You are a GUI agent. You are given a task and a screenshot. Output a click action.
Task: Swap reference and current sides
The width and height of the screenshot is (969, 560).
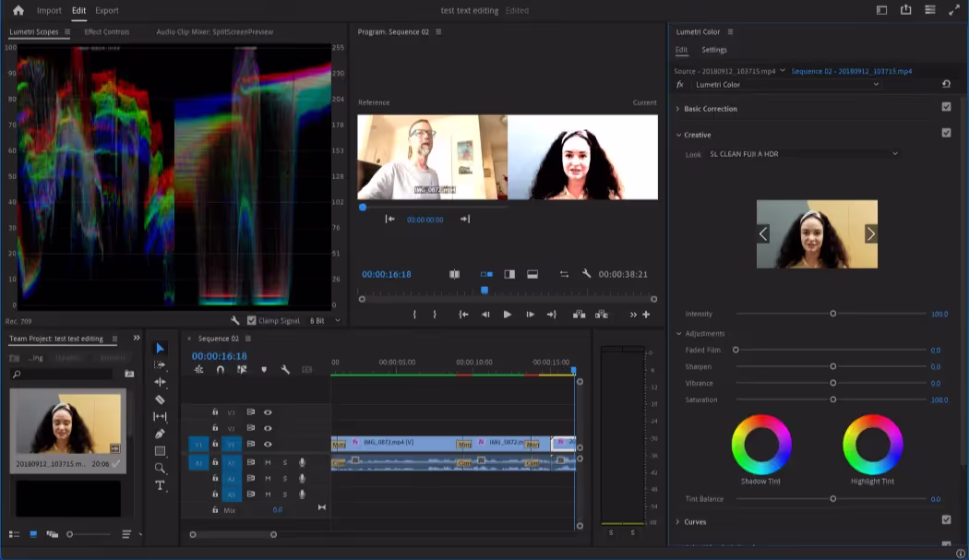[564, 274]
